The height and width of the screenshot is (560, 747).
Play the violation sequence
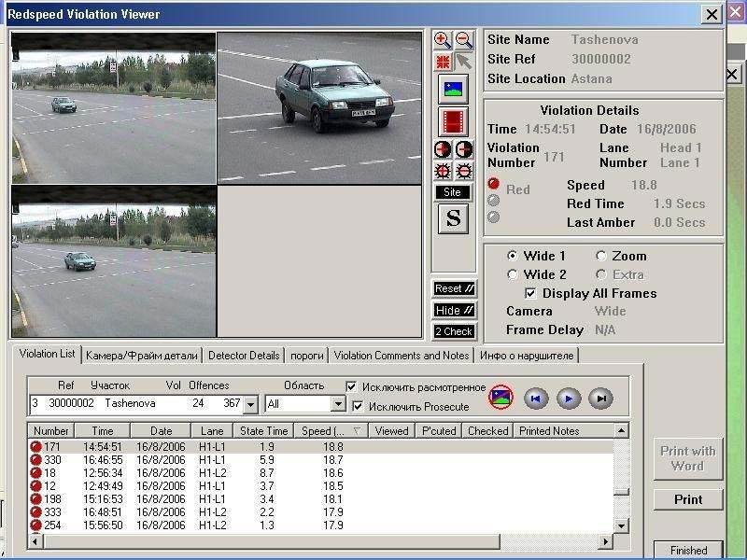[x=568, y=399]
